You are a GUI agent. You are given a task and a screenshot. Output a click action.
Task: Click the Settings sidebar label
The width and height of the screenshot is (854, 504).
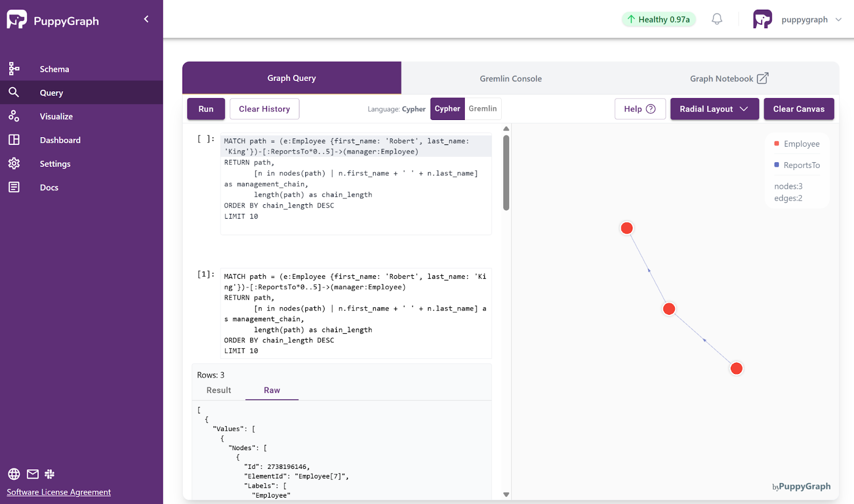(55, 164)
